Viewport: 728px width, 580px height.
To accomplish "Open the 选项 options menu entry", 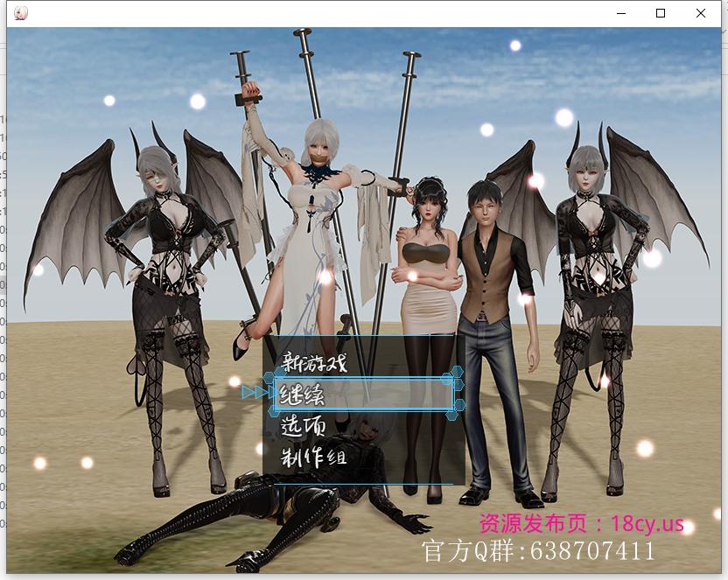I will point(303,426).
